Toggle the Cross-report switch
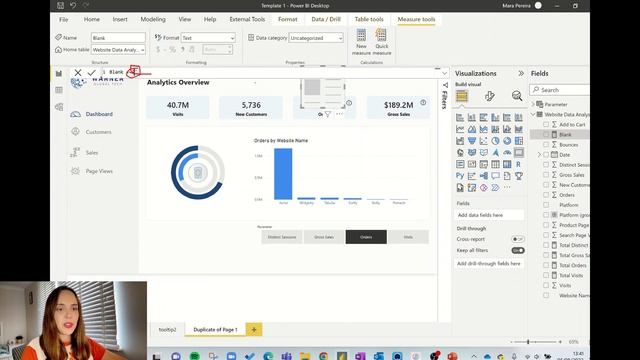This screenshot has height=360, width=640. (518, 239)
